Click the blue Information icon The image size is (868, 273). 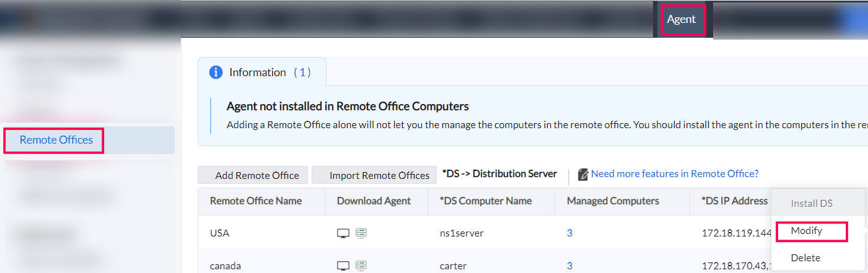[216, 72]
